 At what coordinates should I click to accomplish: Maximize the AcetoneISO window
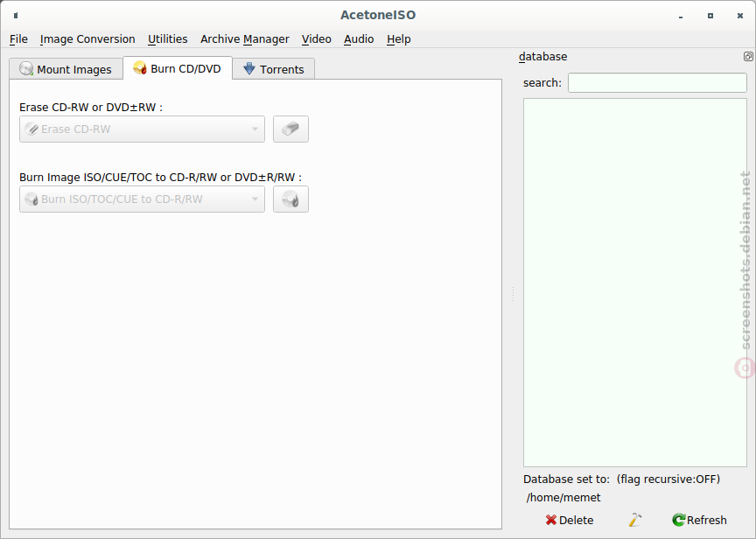tap(710, 16)
